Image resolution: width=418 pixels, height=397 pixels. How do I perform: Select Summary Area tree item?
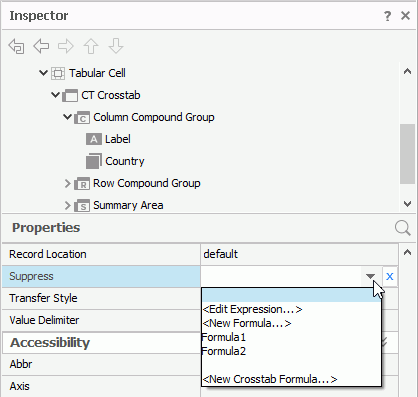pyautogui.click(x=128, y=205)
